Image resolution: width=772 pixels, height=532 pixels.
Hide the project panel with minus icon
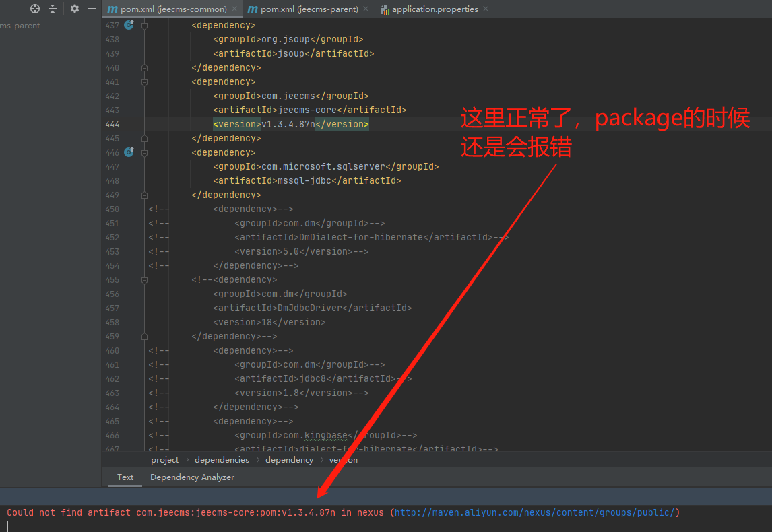pyautogui.click(x=92, y=8)
